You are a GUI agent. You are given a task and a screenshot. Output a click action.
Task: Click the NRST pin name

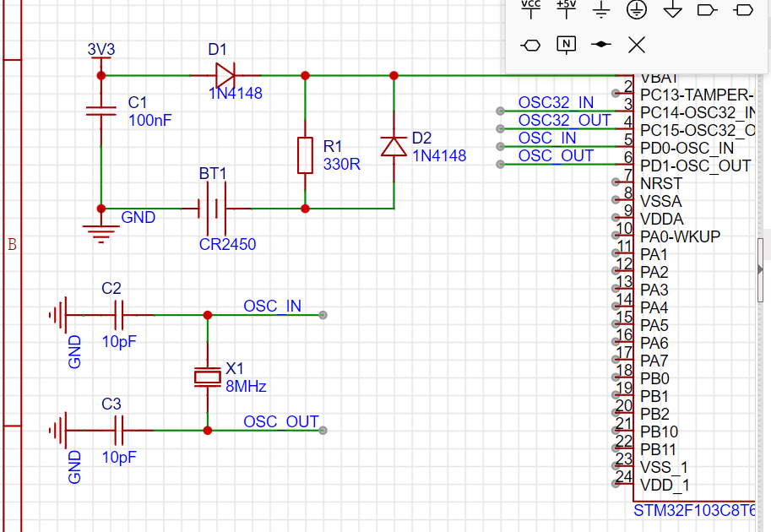click(x=661, y=183)
